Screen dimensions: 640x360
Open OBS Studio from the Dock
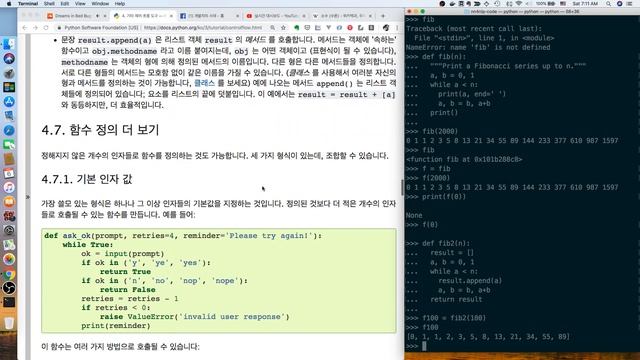click(9, 288)
